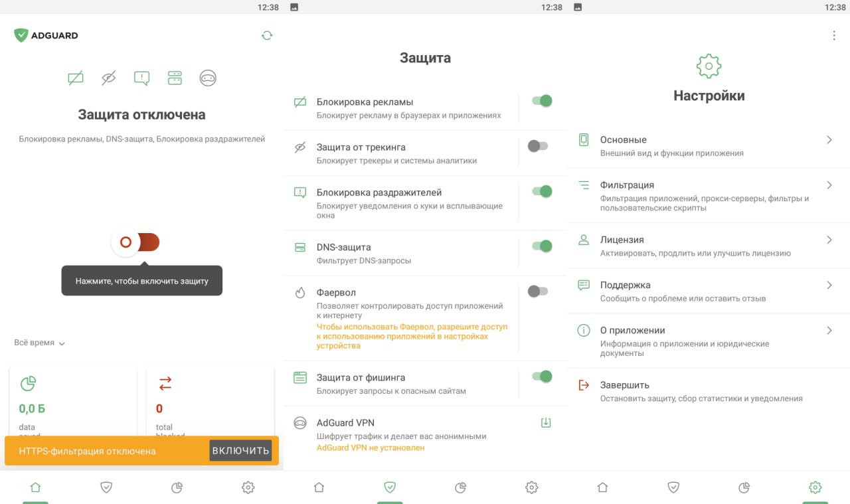Disable the DNS-защита toggle
Viewport: 850px width, 504px height.
tap(542, 246)
